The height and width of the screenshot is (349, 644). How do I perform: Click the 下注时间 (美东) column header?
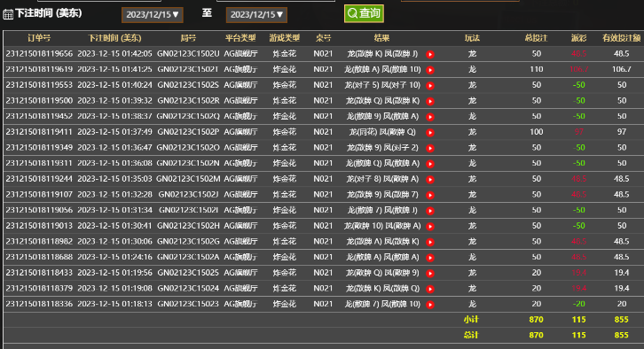[x=114, y=38]
